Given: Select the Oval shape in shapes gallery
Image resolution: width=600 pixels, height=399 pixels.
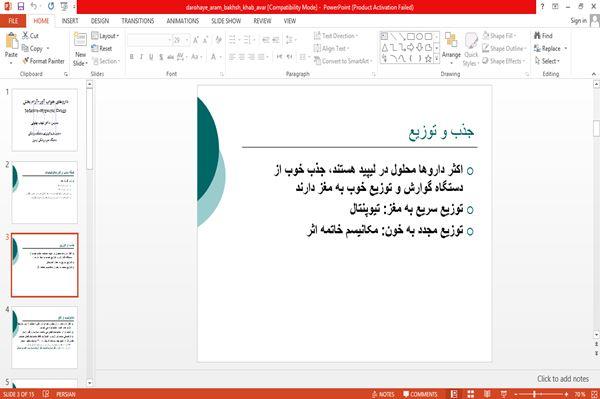Looking at the screenshot, I should pos(419,37).
